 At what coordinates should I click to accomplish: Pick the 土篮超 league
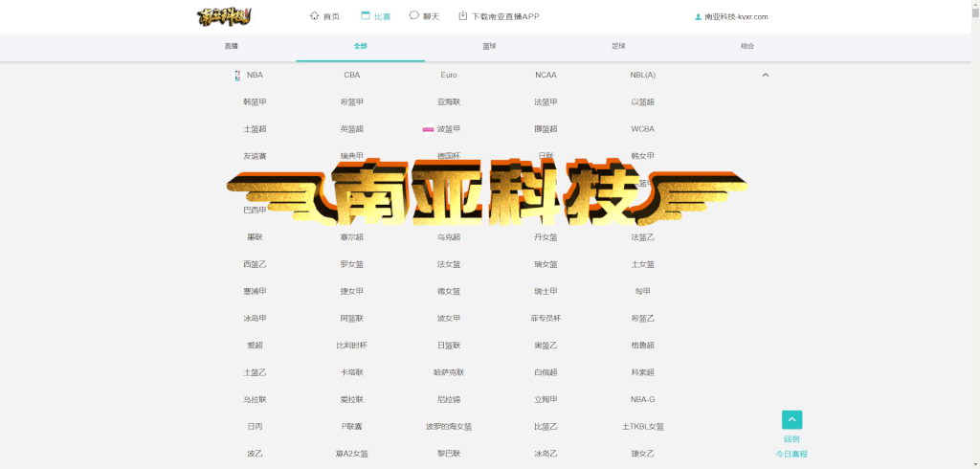[255, 129]
